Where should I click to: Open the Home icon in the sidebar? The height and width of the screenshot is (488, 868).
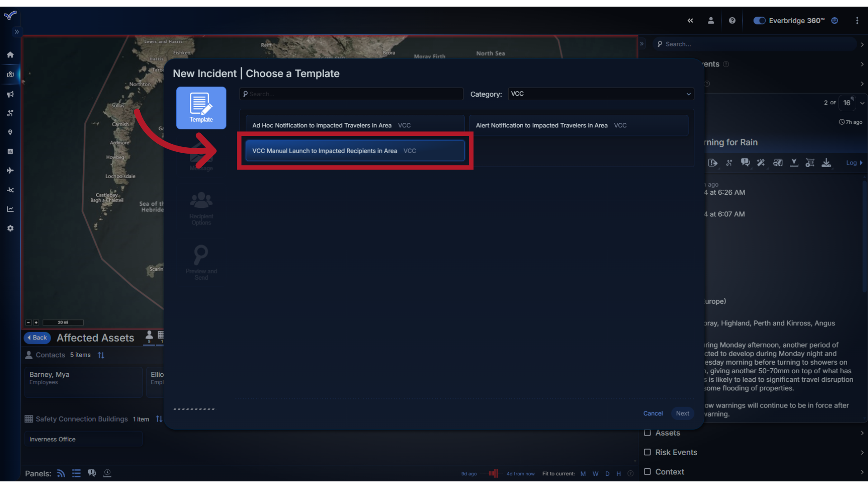[10, 54]
